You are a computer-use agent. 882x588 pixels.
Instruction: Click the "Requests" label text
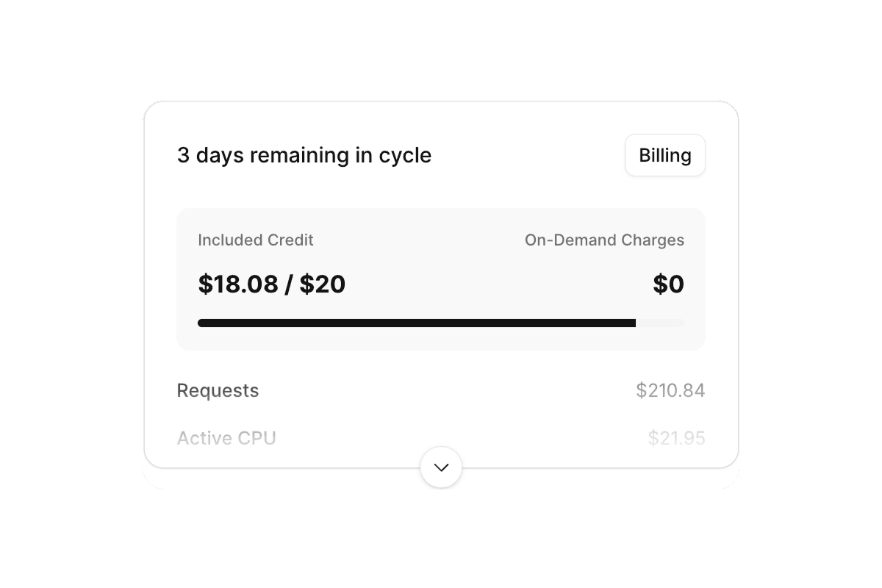(x=218, y=390)
